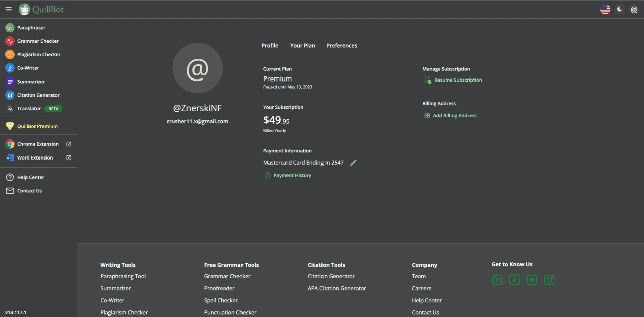This screenshot has width=644, height=317.
Task: Edit payment card pencil icon
Action: point(353,163)
